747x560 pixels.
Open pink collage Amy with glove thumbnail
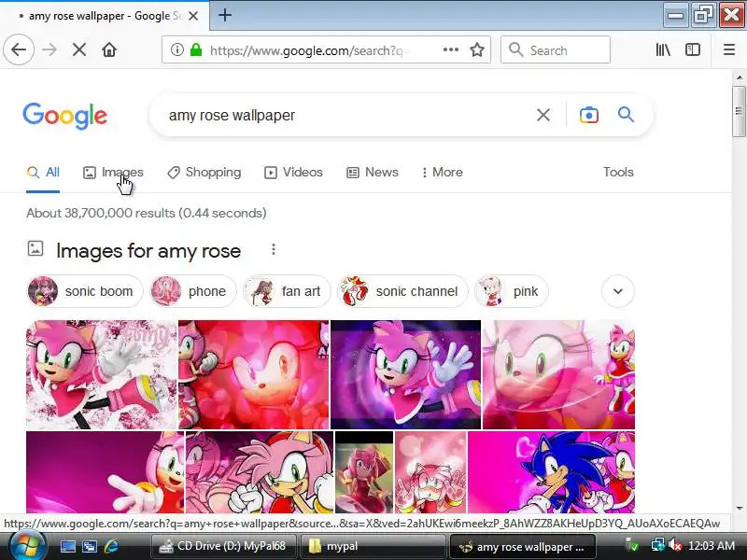coord(260,472)
